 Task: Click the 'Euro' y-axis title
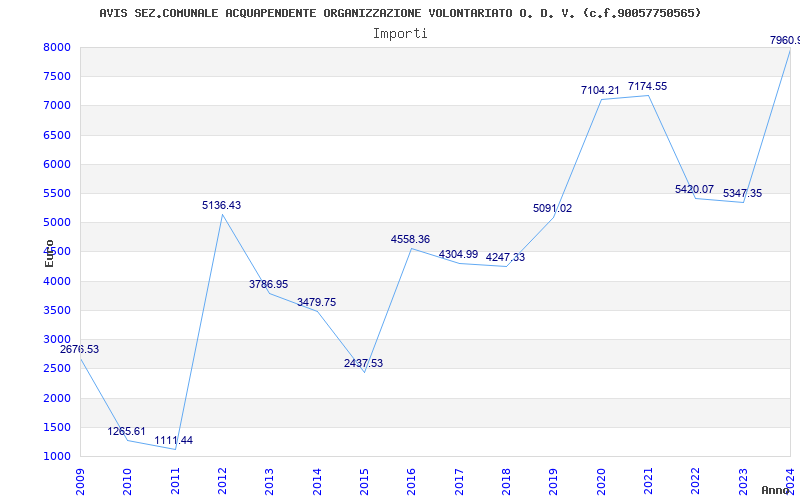coord(49,254)
